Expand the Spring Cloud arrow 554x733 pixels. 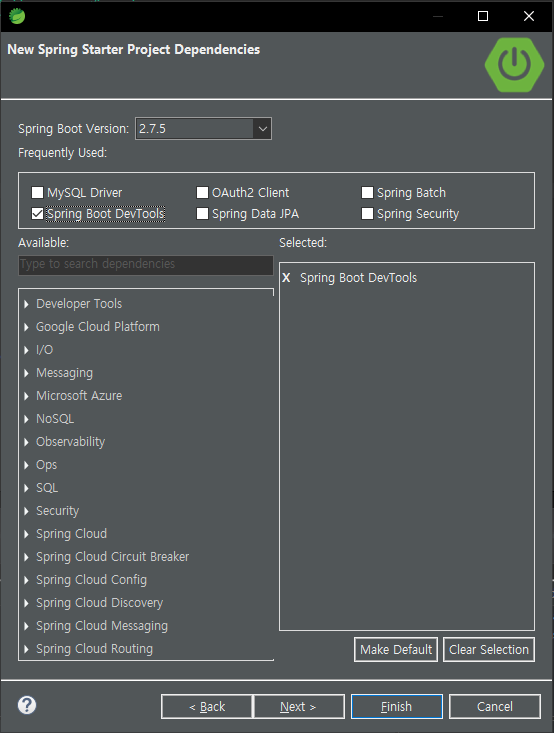click(26, 534)
